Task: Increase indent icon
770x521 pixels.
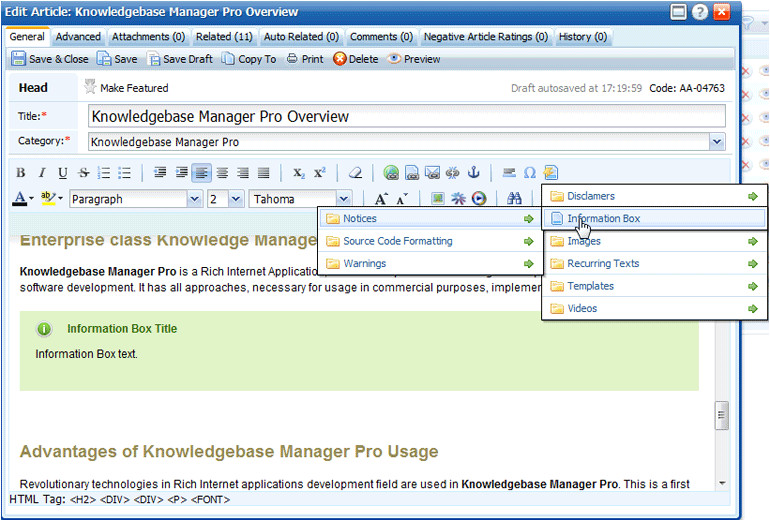Action: coord(181,172)
